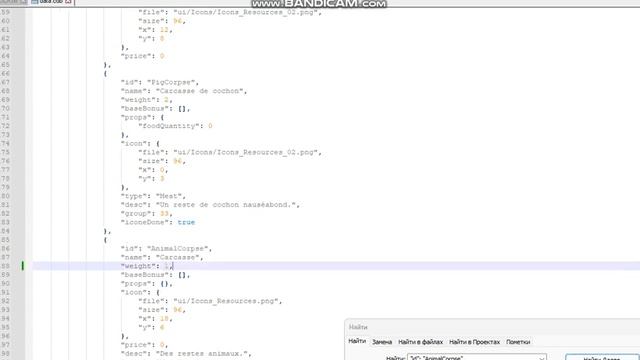Click the desc line "Des restes animaux."
This screenshot has height=360, width=640.
pyautogui.click(x=186, y=354)
